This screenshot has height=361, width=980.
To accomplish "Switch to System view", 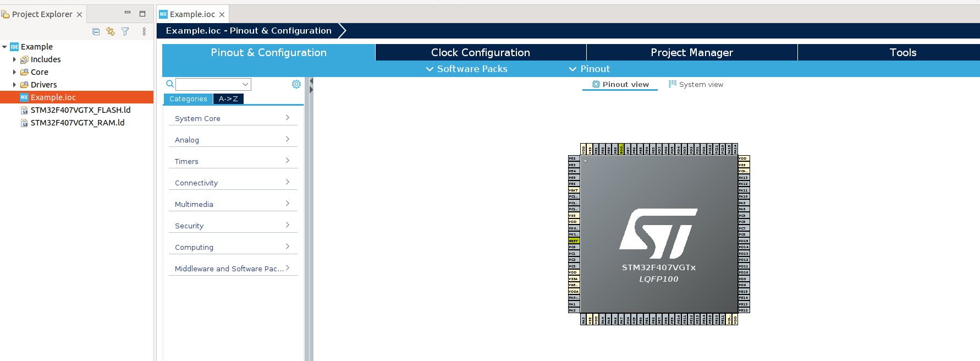I will click(696, 84).
